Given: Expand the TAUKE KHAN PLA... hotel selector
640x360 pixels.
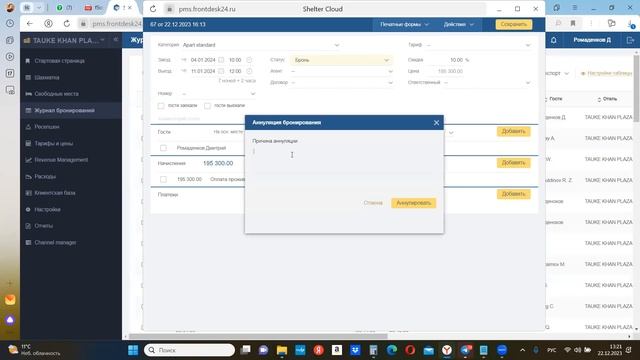Looking at the screenshot, I should (64, 40).
